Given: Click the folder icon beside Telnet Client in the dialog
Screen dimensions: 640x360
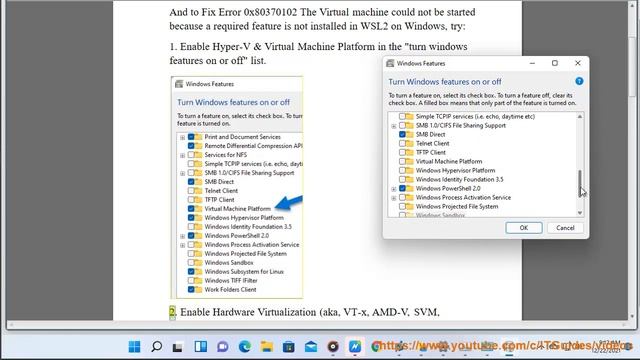Looking at the screenshot, I should pos(409,143).
